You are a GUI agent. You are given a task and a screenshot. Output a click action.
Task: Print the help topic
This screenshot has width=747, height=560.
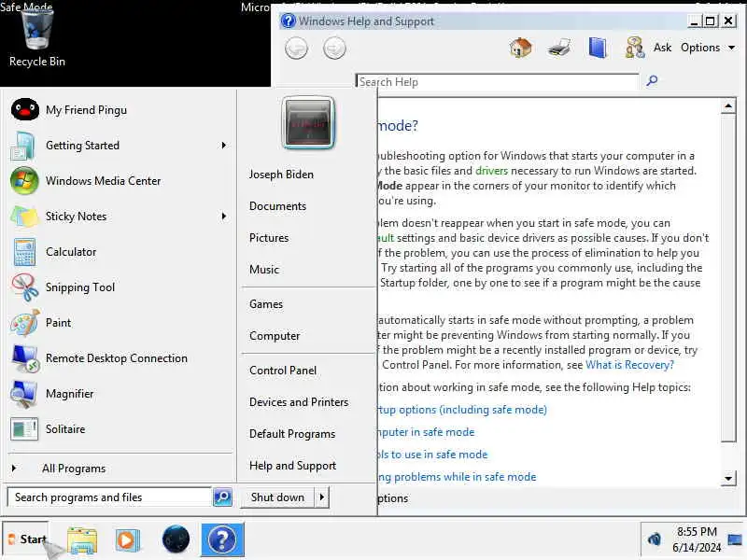[x=559, y=49]
